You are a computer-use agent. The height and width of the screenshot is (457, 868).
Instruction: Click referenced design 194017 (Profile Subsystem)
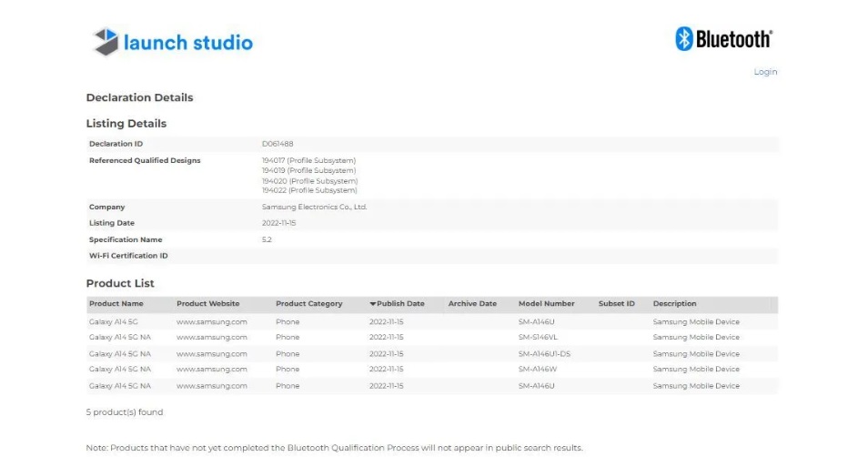tap(308, 160)
